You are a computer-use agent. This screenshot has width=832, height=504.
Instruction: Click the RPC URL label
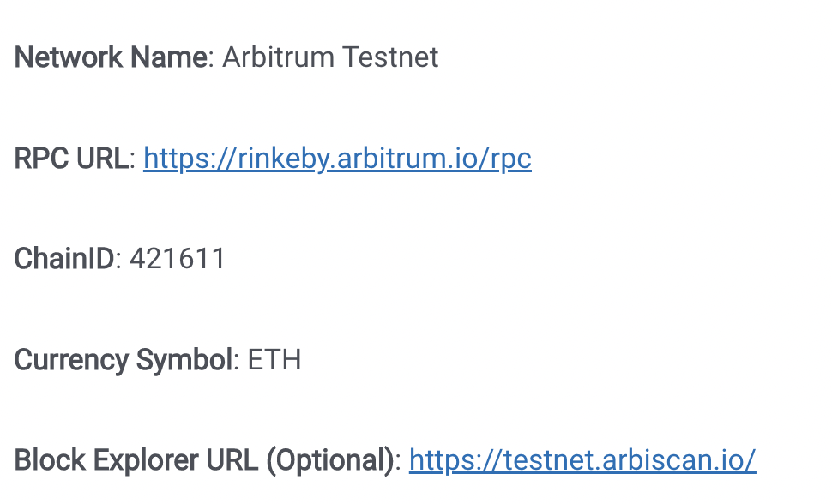tap(71, 158)
